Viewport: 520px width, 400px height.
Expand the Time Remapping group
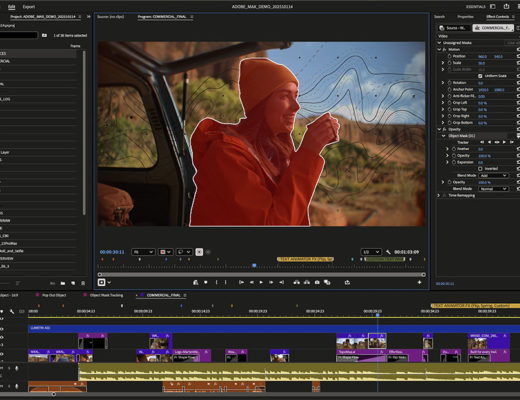pyautogui.click(x=439, y=195)
